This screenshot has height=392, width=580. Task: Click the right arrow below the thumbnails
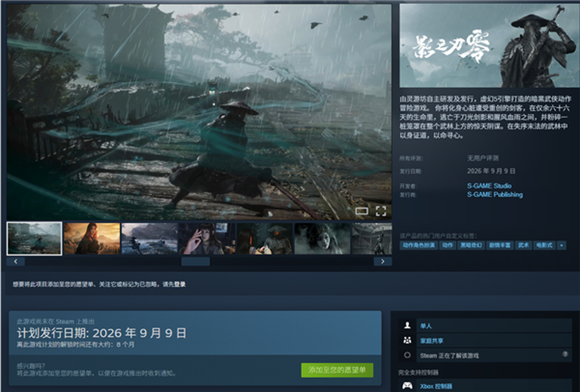(x=383, y=261)
